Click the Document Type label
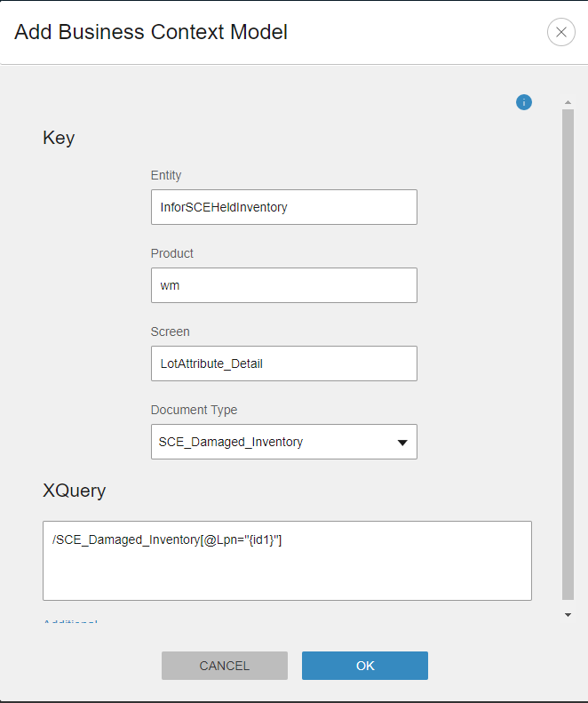 (x=195, y=410)
